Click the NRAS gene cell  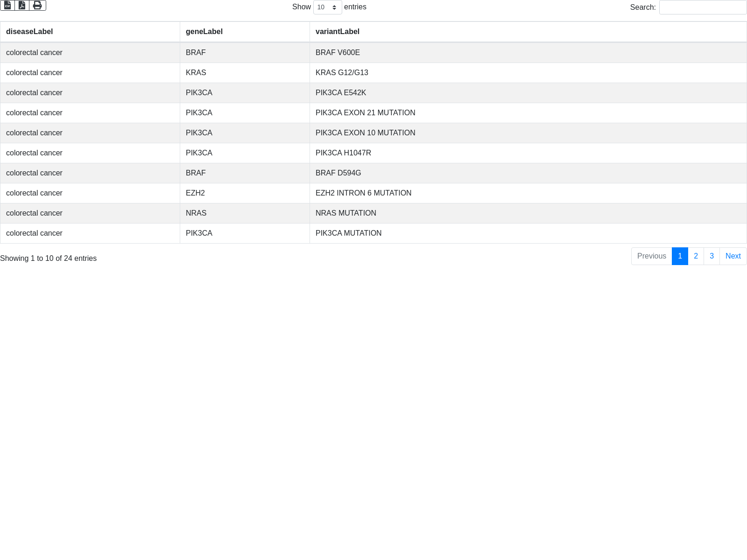tap(245, 213)
